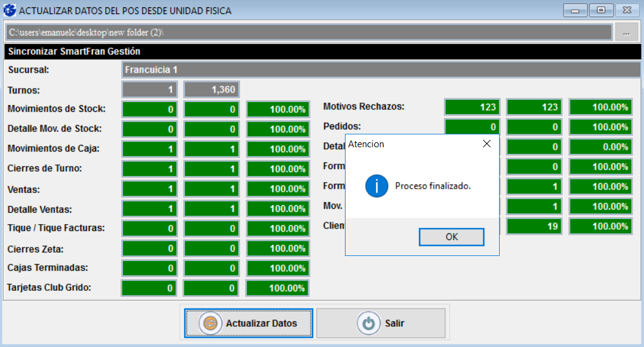Click Tique / Tique Facturas 100.00% progress
The height and width of the screenshot is (347, 644).
point(278,228)
